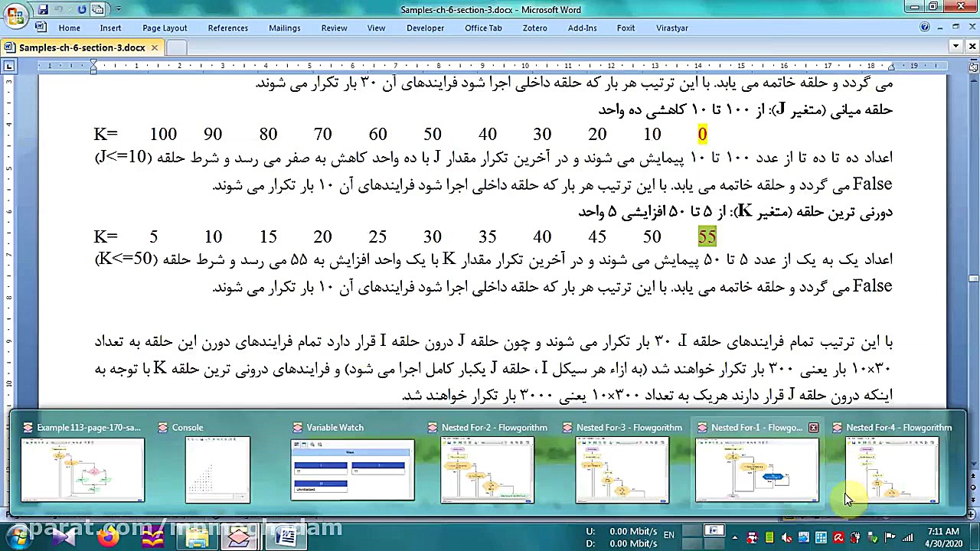The width and height of the screenshot is (980, 551).
Task: Click Firefox icon in the taskbar
Action: 108,538
